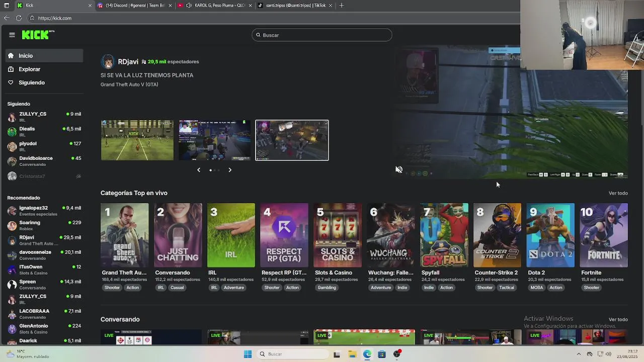Open Task View on taskbar
This screenshot has height=362, width=644.
337,354
